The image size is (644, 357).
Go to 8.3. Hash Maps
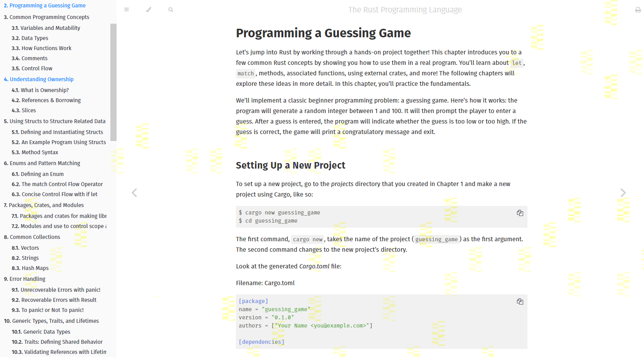click(30, 268)
